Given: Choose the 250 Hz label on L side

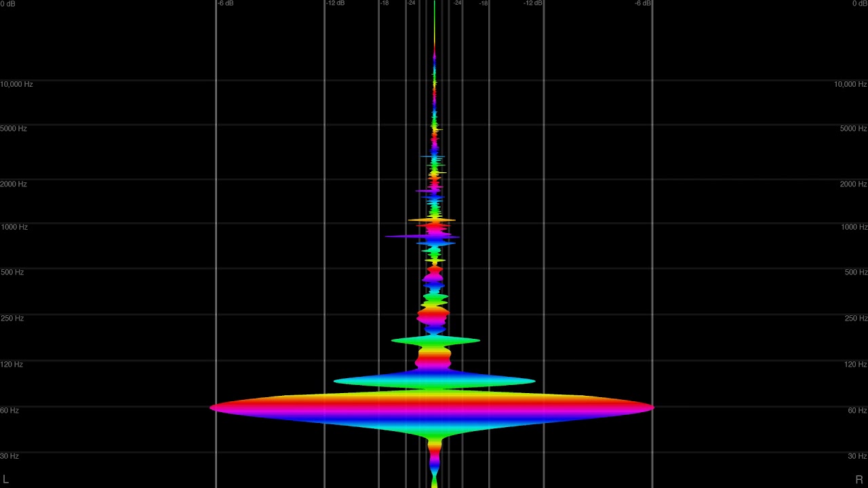Looking at the screenshot, I should (12, 318).
